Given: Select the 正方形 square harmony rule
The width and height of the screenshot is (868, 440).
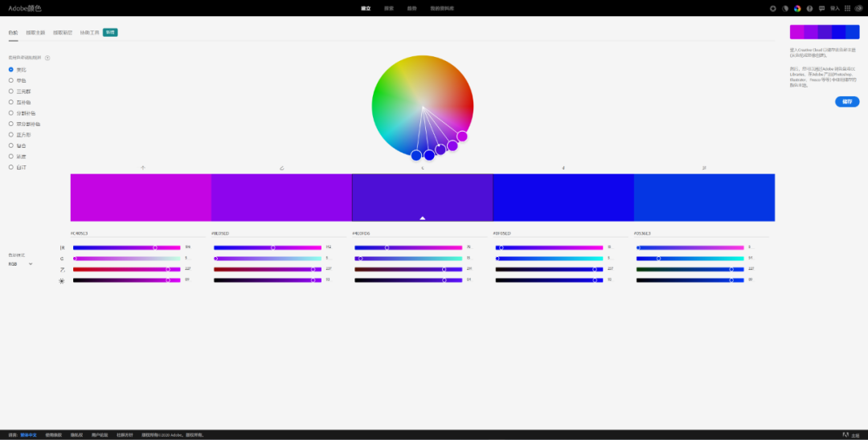Looking at the screenshot, I should coord(19,134).
